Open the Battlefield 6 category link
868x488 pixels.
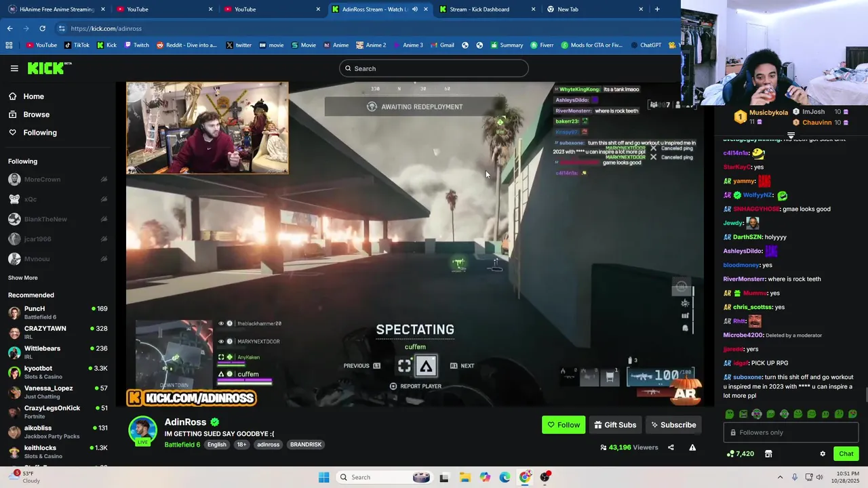(182, 445)
